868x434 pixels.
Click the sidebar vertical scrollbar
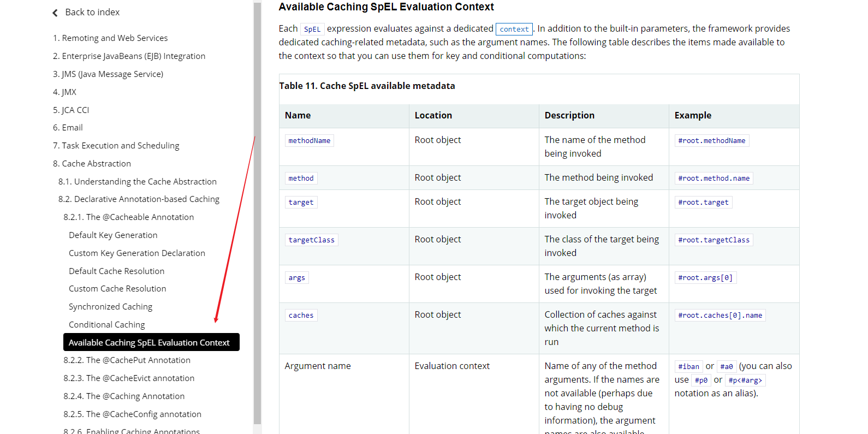click(x=257, y=213)
